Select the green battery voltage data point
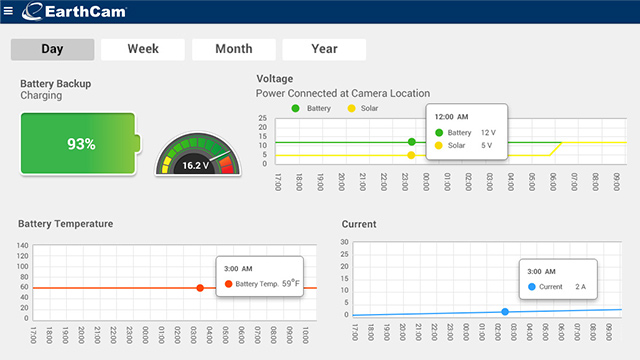The image size is (640, 360). pos(411,142)
